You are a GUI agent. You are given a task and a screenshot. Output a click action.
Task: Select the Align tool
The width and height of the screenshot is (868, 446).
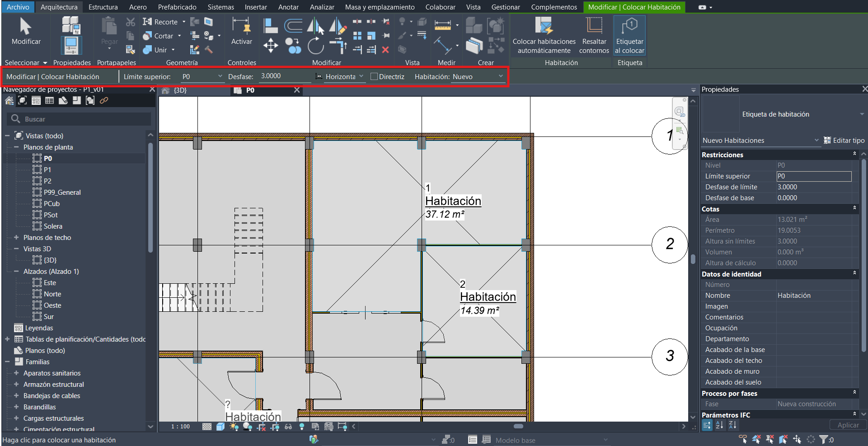click(x=270, y=25)
